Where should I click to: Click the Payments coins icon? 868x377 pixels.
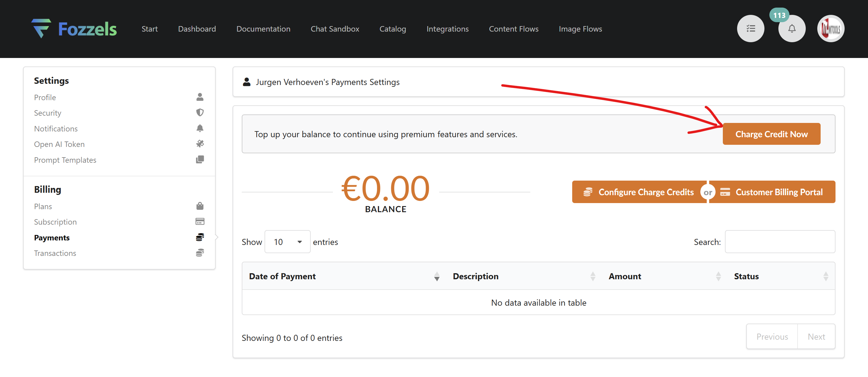(200, 237)
